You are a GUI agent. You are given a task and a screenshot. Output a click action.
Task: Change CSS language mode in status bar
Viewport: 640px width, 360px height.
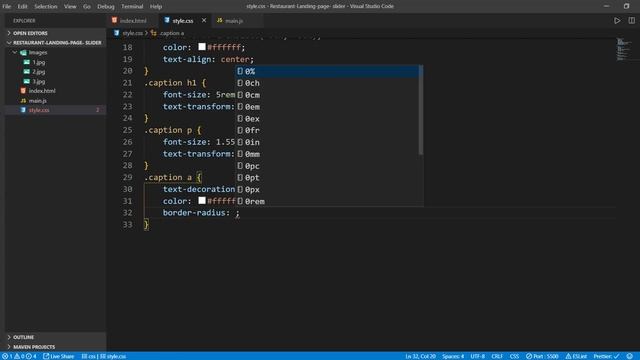pos(514,356)
